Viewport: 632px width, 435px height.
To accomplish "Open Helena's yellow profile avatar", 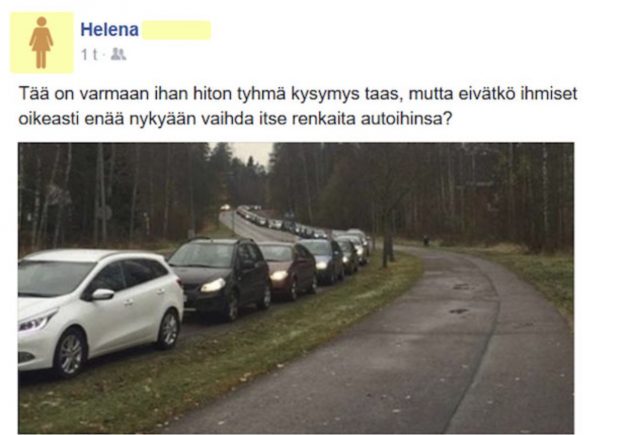I will pos(42,42).
